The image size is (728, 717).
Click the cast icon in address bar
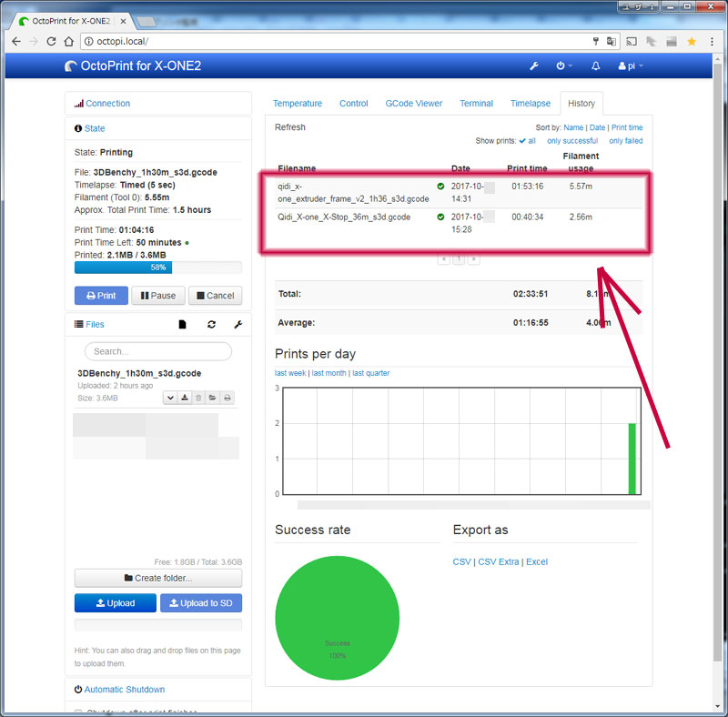[631, 42]
